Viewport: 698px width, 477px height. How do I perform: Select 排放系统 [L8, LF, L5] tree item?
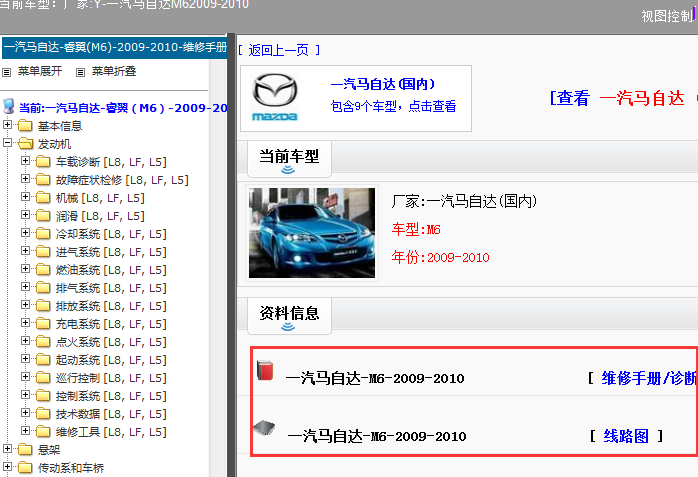pos(111,306)
